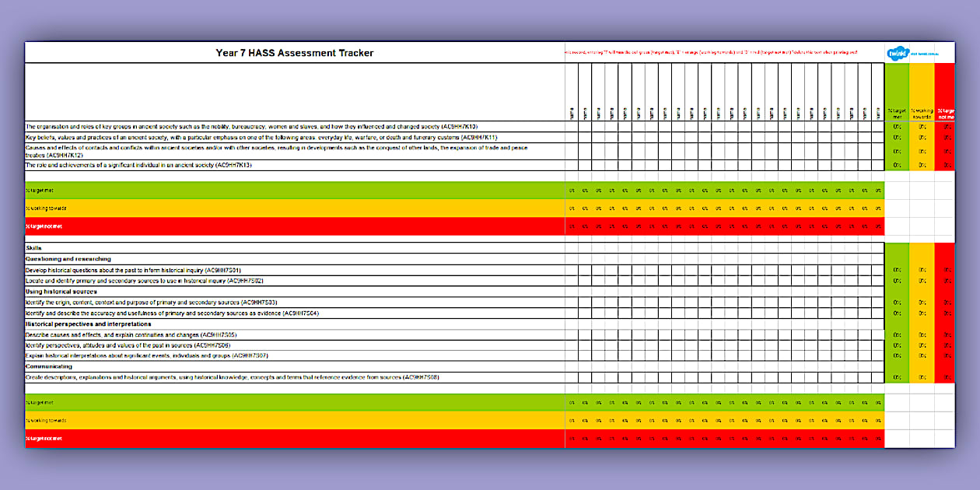The height and width of the screenshot is (490, 980).
Task: Select the 'Communicating' subheading cell
Action: click(x=49, y=366)
